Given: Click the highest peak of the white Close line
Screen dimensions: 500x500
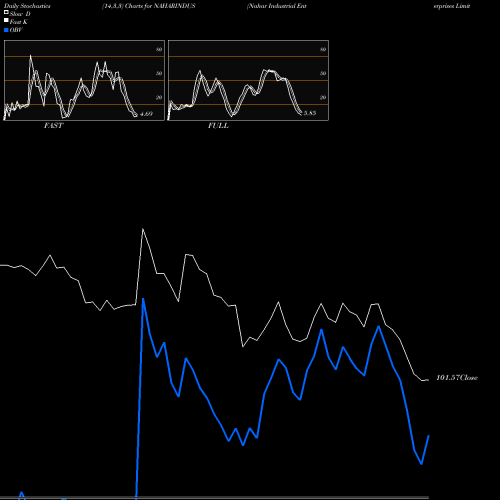Looking at the screenshot, I should (143, 229).
